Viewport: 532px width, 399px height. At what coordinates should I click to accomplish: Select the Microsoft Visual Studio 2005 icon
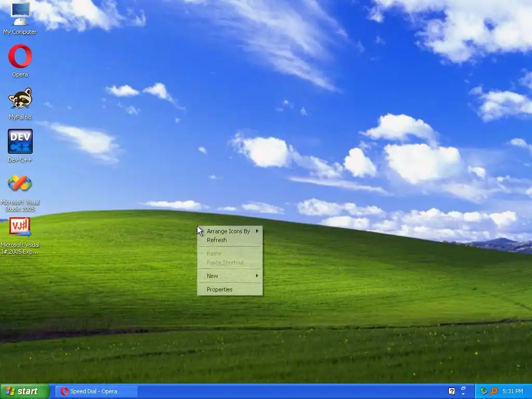point(20,193)
